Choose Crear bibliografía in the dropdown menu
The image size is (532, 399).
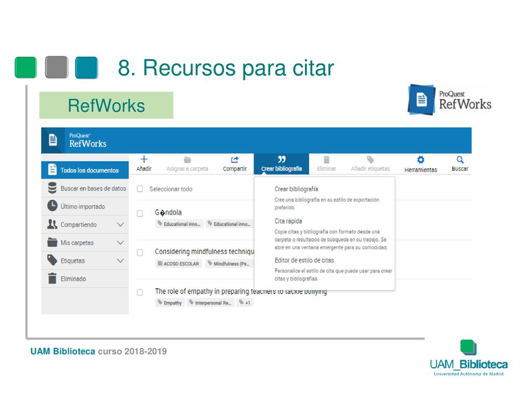pyautogui.click(x=296, y=189)
